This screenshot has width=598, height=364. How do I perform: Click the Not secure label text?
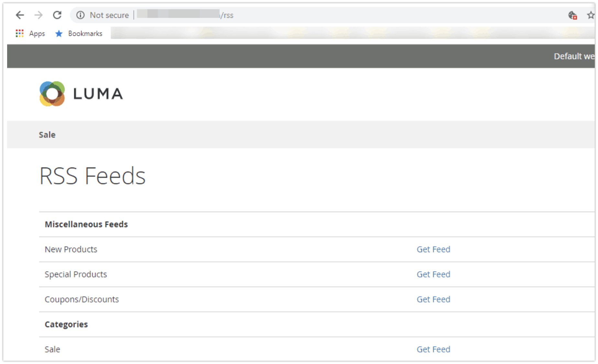(109, 15)
